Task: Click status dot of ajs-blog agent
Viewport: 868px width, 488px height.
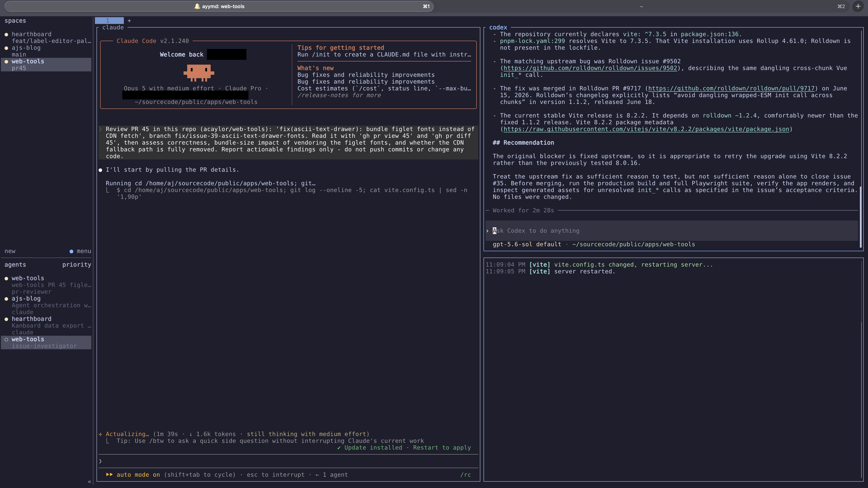Action: [x=6, y=299]
